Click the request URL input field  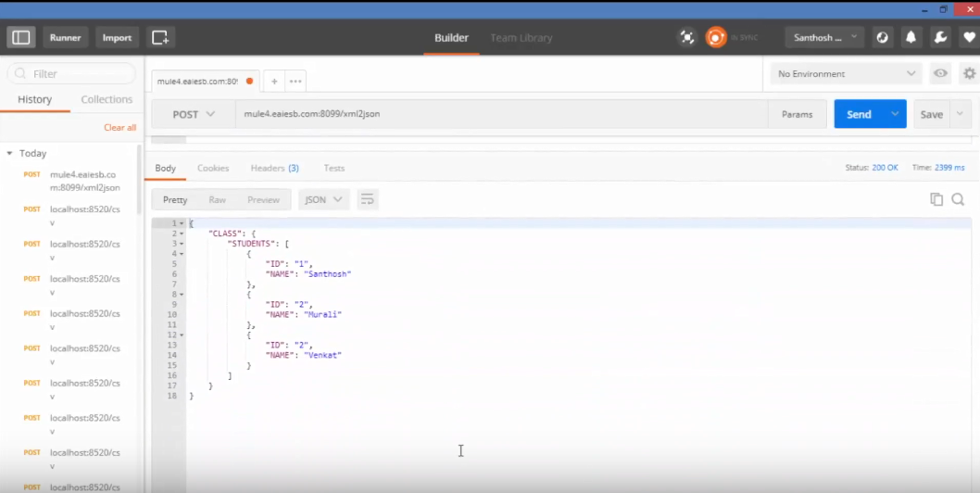pyautogui.click(x=500, y=114)
